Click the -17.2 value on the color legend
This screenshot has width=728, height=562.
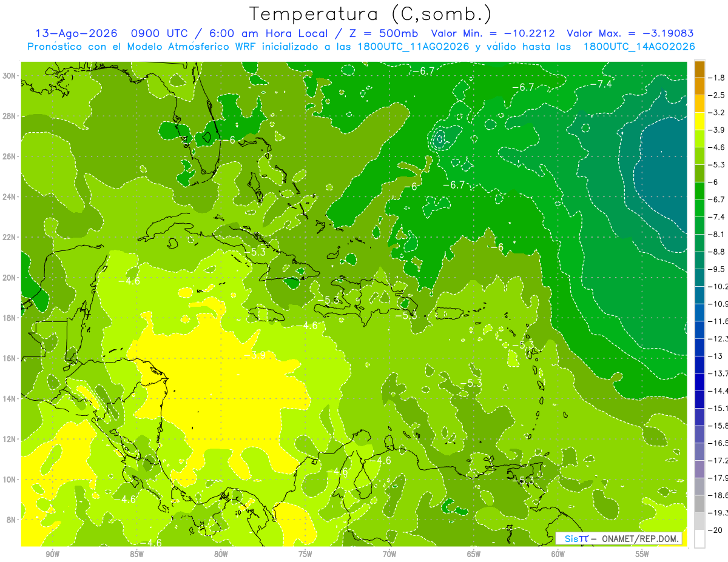(718, 460)
